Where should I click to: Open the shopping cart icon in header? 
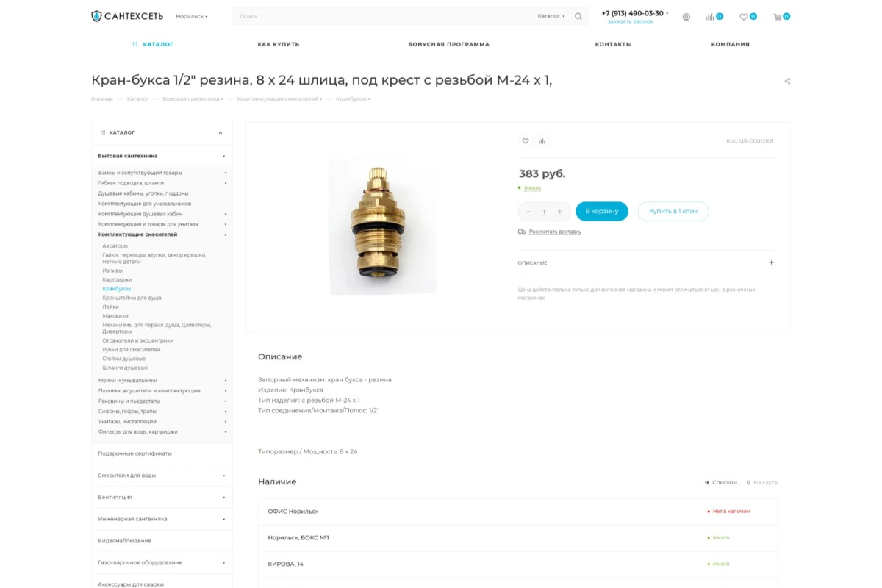click(x=778, y=17)
